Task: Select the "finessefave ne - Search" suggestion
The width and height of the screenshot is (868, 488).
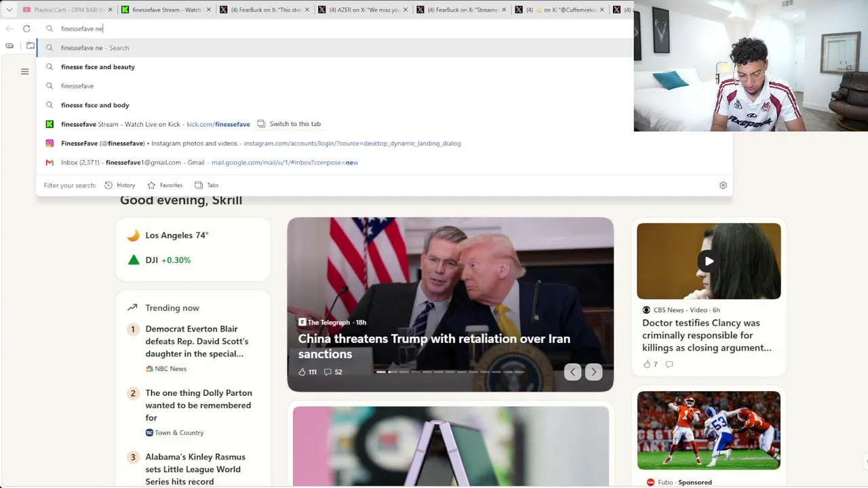Action: [x=336, y=48]
